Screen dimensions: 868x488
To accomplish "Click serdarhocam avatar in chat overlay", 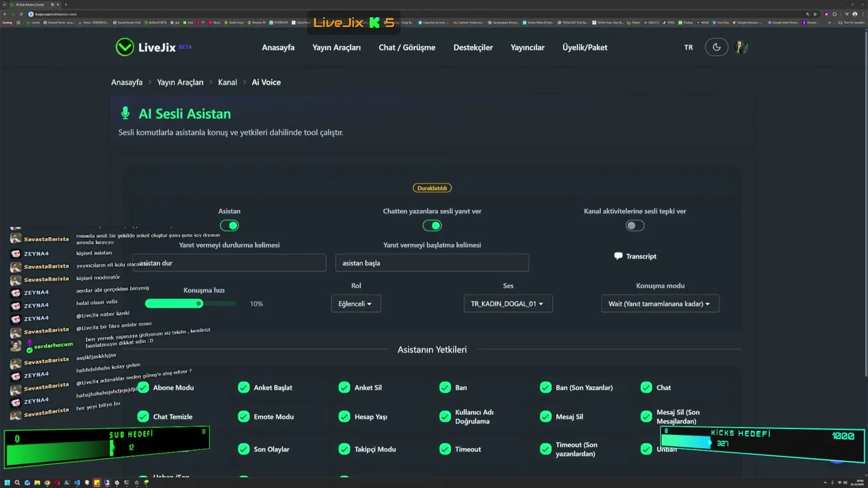I will point(16,345).
